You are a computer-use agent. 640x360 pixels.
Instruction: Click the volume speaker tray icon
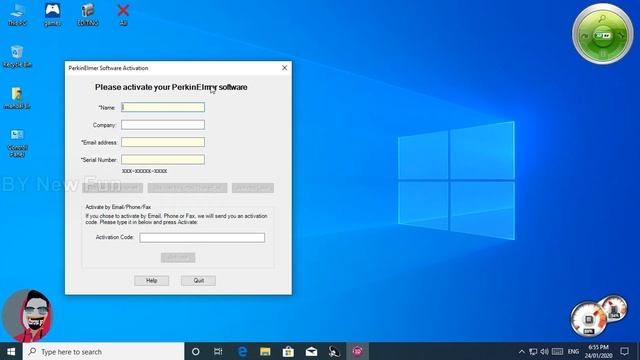tap(544, 351)
